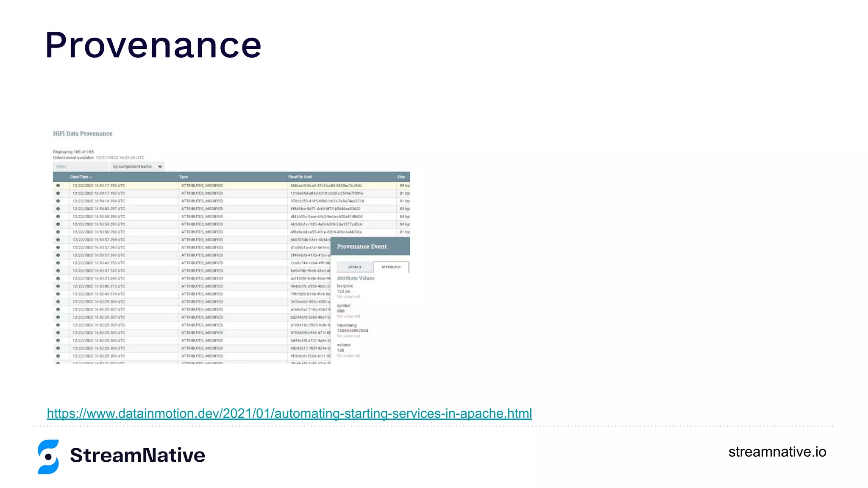The image size is (868, 488).
Task: Select the lastprice value 123.66
Action: pos(344,291)
